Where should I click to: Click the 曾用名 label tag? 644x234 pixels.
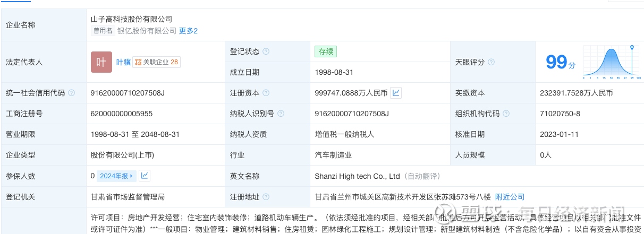click(x=103, y=31)
